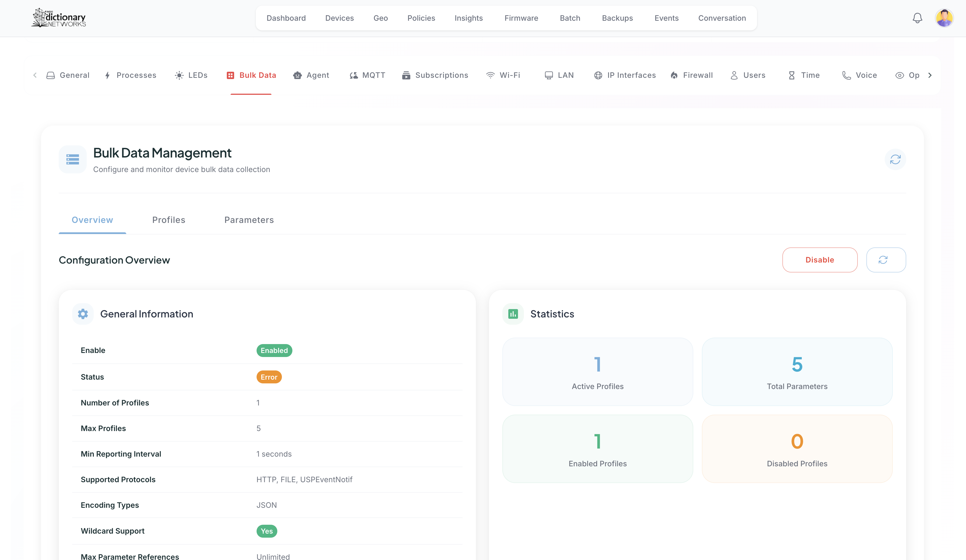The height and width of the screenshot is (560, 966).
Task: Disable bulk data collection
Action: pos(820,260)
